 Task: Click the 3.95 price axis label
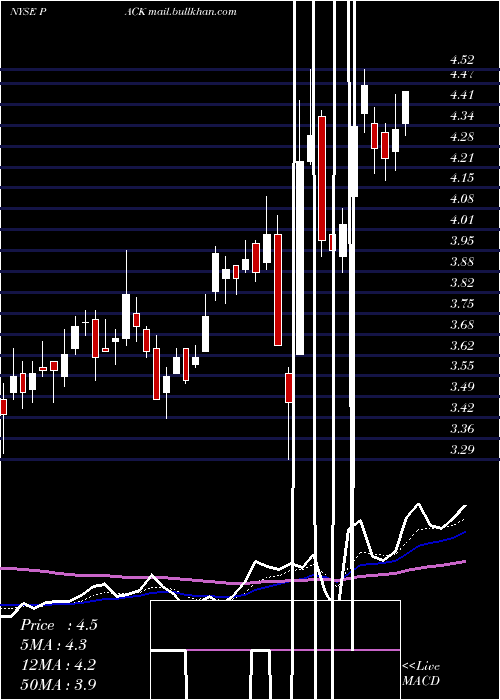point(462,240)
